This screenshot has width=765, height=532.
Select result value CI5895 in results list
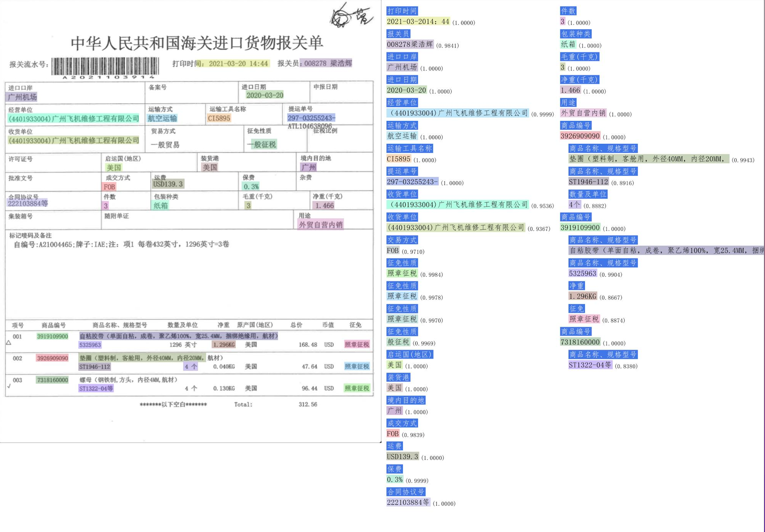[398, 159]
